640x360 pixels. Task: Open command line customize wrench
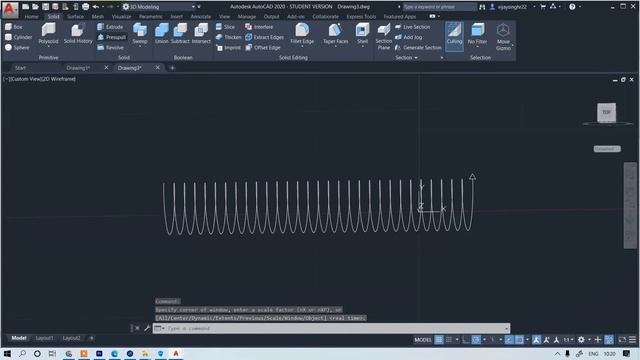point(147,328)
